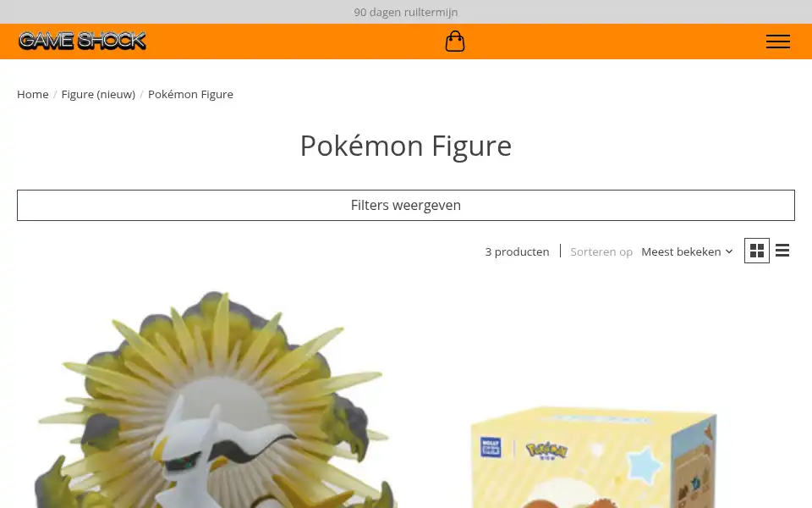Viewport: 812px width, 508px height.
Task: Open the hamburger navigation menu
Action: [x=778, y=41]
